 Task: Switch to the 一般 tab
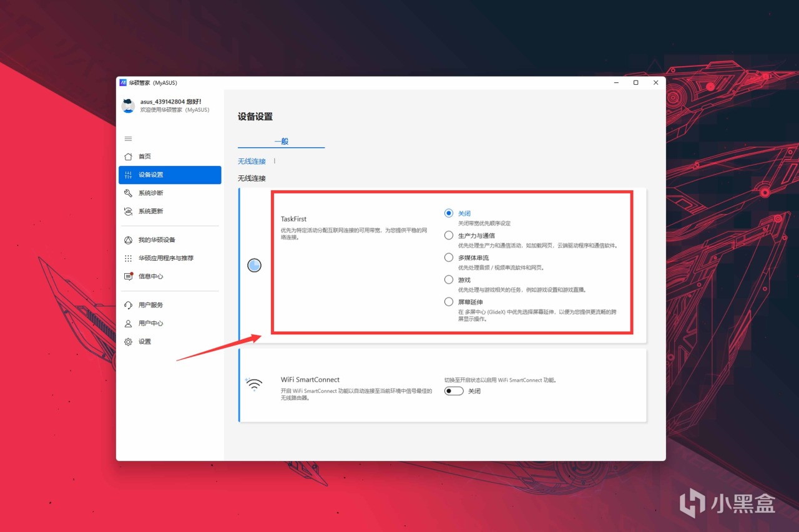click(282, 142)
